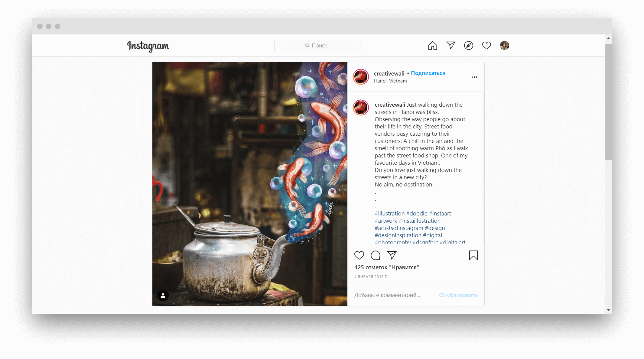Open the Explore compass icon
Viewport: 644px width, 359px height.
pos(469,45)
